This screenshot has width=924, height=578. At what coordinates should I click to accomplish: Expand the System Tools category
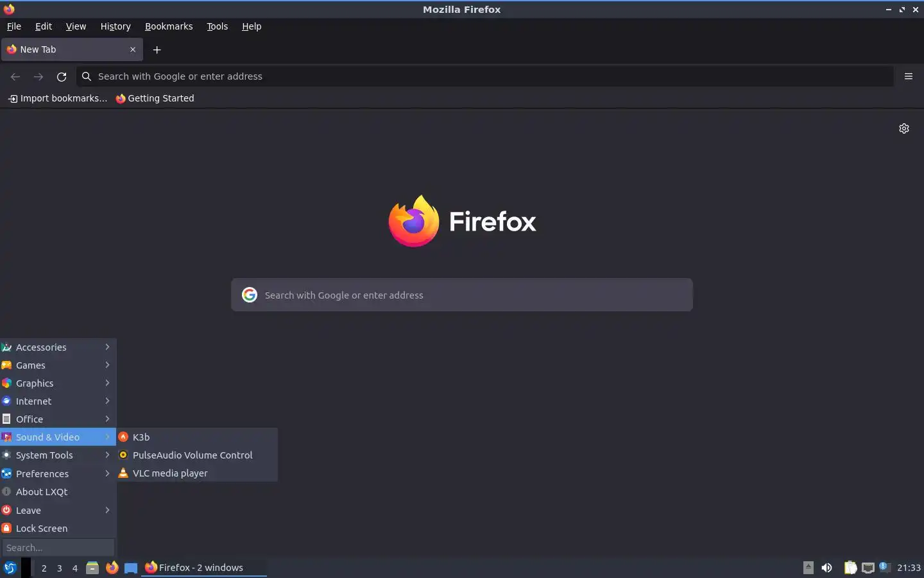[58, 455]
